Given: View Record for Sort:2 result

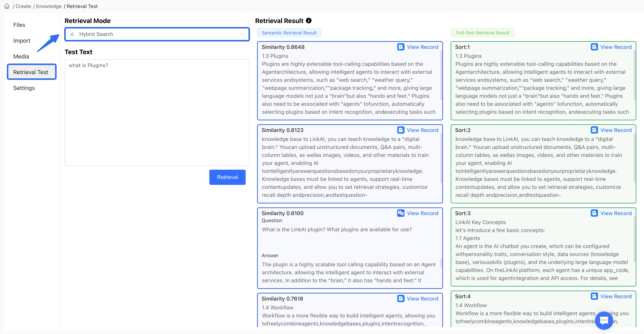Looking at the screenshot, I should pyautogui.click(x=616, y=130).
